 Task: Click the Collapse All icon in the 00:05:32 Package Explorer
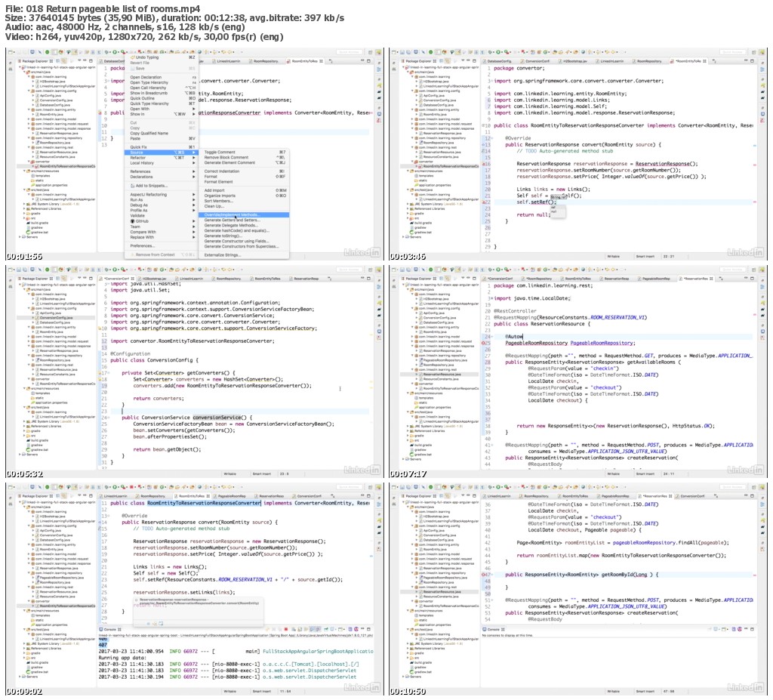[58, 278]
